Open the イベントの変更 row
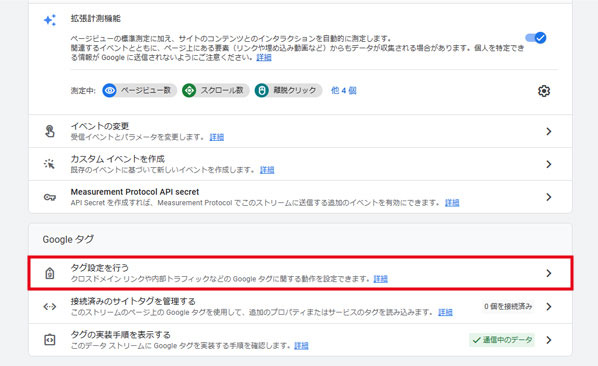Screen dimensions: 598x366 pos(300,131)
